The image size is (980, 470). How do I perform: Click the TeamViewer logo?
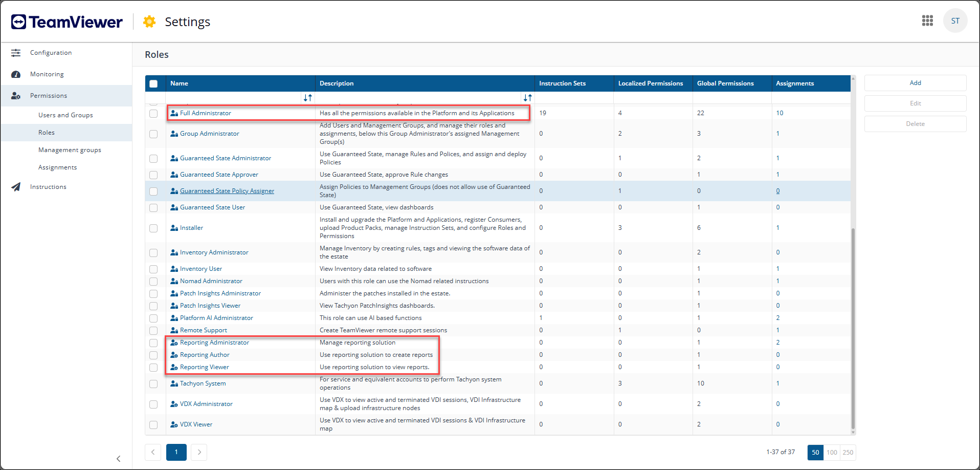[67, 22]
